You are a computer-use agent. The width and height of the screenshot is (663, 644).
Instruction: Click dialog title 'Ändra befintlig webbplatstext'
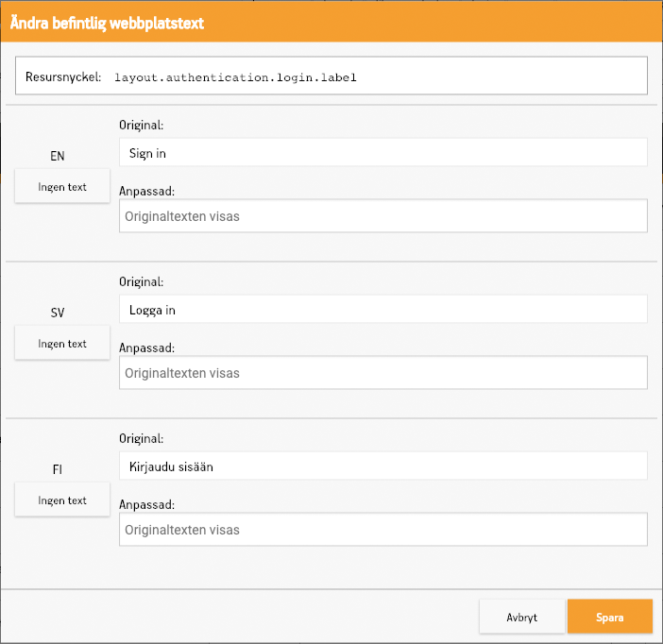107,23
